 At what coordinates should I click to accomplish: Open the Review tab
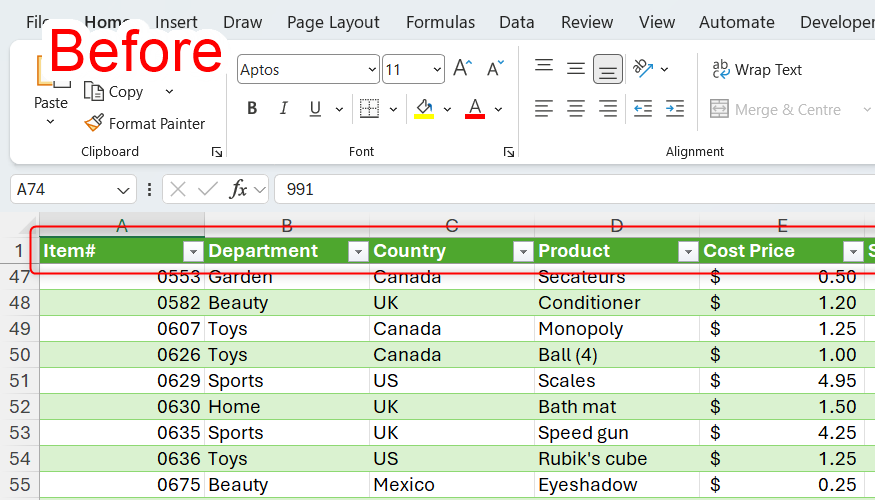(587, 22)
